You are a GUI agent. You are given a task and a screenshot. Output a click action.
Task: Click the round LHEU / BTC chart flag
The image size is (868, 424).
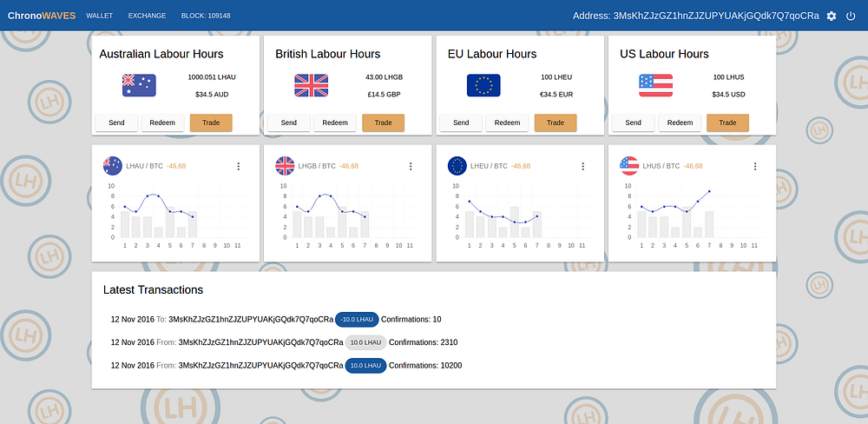pyautogui.click(x=457, y=166)
